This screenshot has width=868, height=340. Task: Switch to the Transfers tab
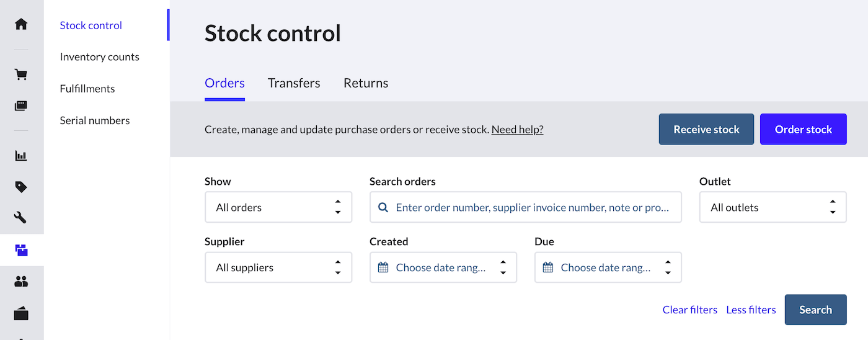(x=294, y=83)
